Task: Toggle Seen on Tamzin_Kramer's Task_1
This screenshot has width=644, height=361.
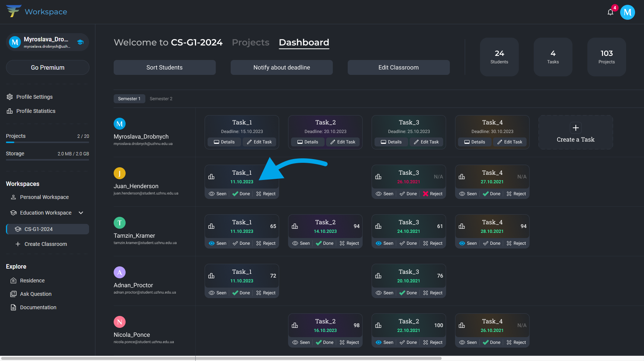Action: click(x=218, y=243)
